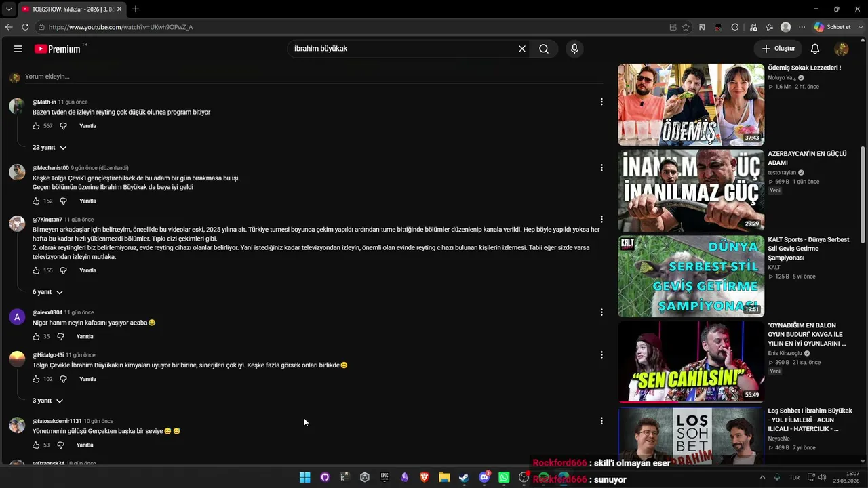
Task: Reload the page
Action: pos(25,27)
